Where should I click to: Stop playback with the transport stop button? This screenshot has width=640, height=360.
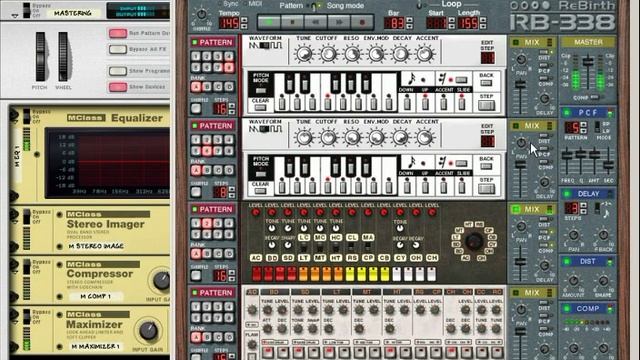(x=292, y=22)
